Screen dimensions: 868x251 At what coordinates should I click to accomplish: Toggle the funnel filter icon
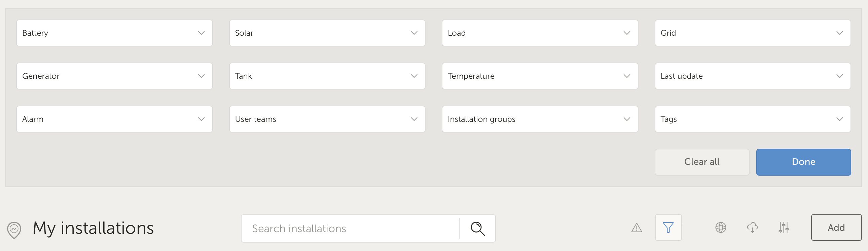(668, 228)
